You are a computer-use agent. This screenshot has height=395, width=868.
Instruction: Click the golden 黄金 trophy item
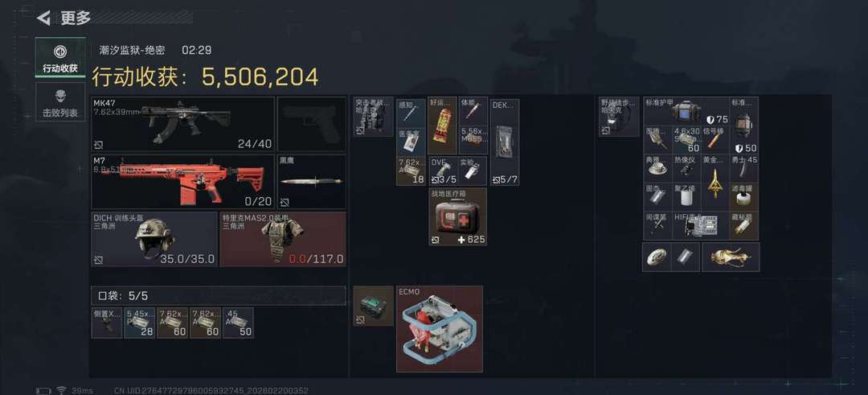click(x=714, y=183)
